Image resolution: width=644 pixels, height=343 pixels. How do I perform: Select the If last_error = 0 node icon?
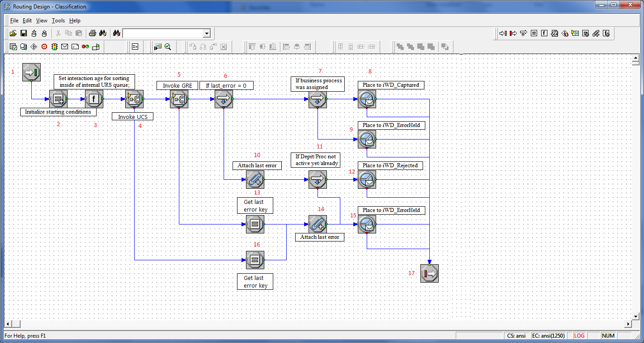click(x=224, y=99)
